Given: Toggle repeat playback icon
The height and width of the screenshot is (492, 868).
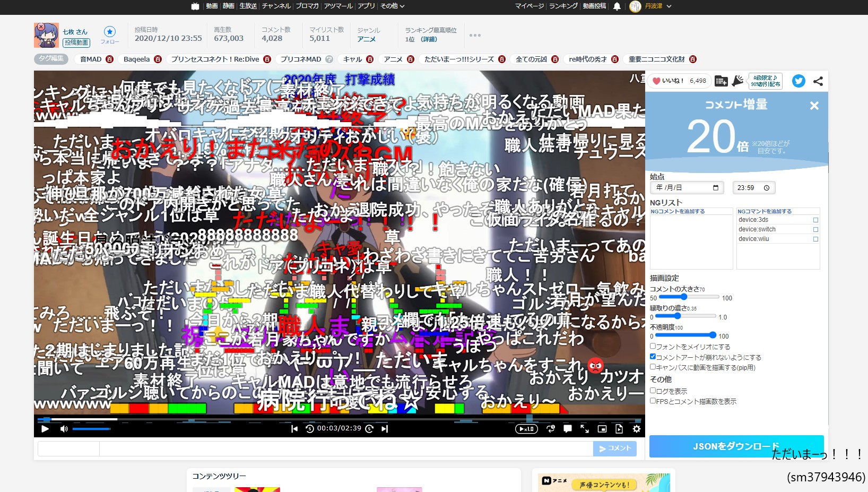Looking at the screenshot, I should 551,429.
